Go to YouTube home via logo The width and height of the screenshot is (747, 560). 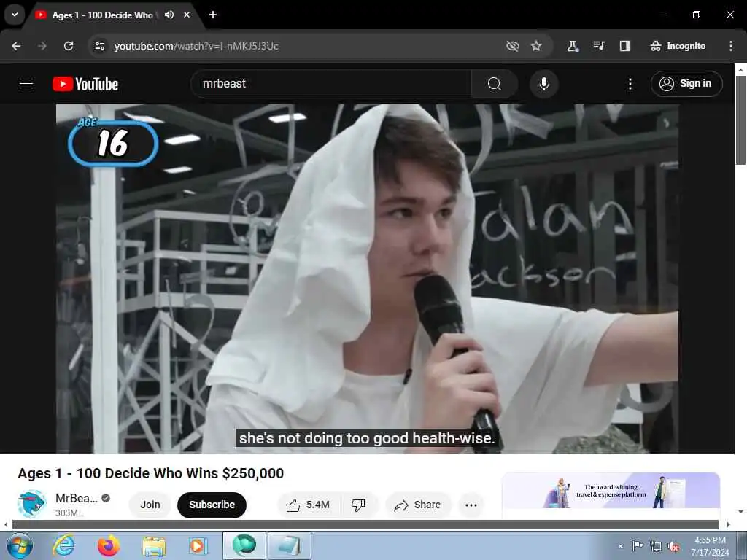[85, 84]
